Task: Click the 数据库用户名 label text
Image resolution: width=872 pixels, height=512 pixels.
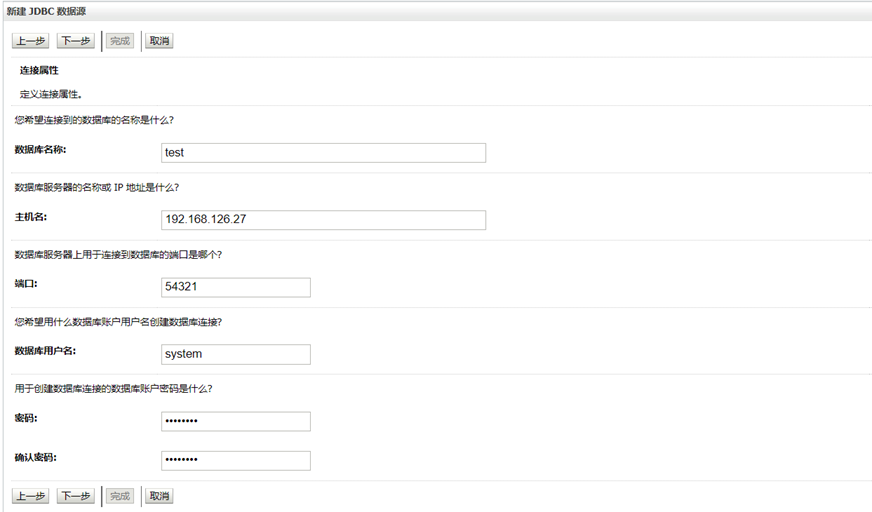Action: pyautogui.click(x=45, y=351)
